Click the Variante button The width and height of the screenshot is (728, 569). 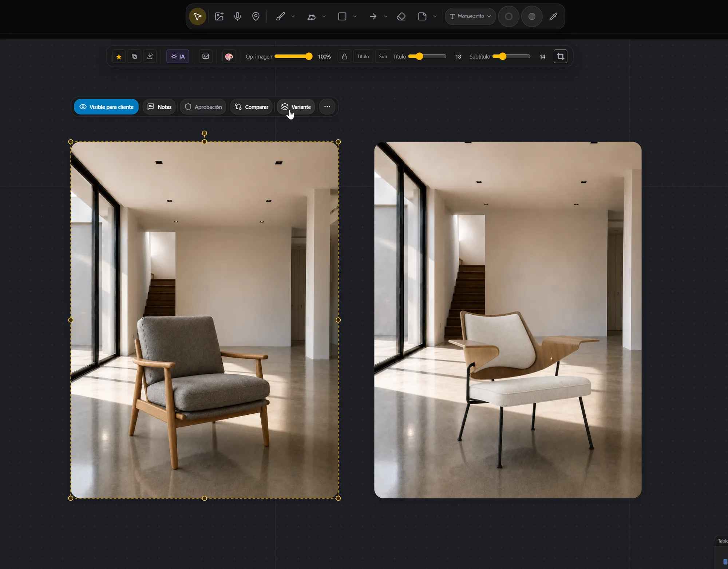click(296, 107)
